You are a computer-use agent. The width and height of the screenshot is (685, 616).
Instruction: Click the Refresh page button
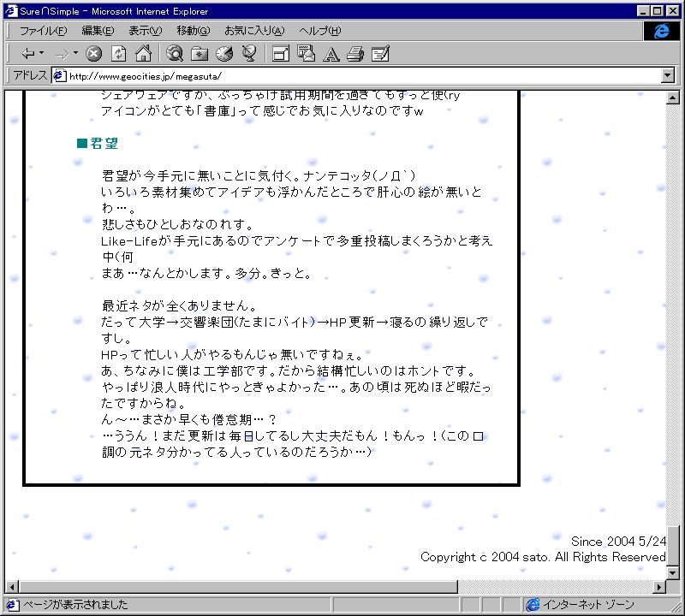(118, 54)
